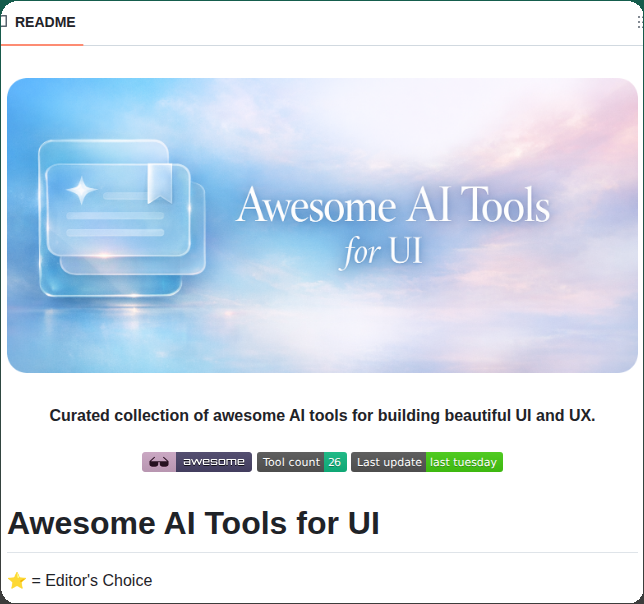Open the Awesome AI Tools banner image
This screenshot has width=644, height=604.
tap(322, 225)
